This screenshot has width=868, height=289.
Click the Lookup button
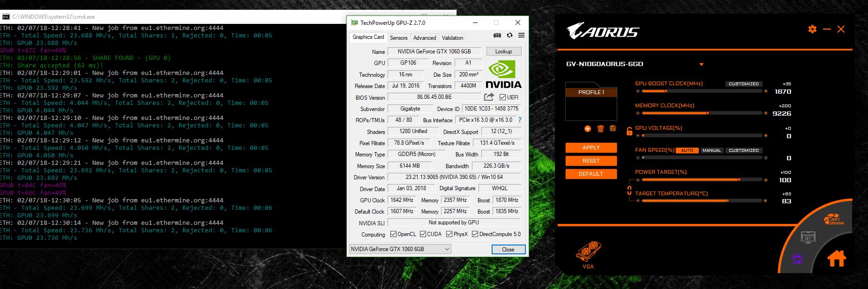click(504, 52)
